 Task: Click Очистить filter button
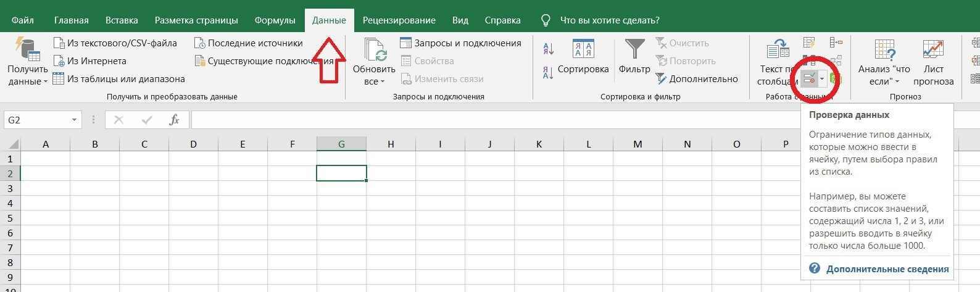pyautogui.click(x=682, y=43)
